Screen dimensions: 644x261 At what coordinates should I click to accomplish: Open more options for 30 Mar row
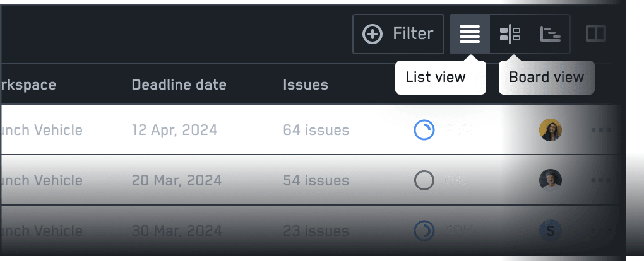click(600, 231)
